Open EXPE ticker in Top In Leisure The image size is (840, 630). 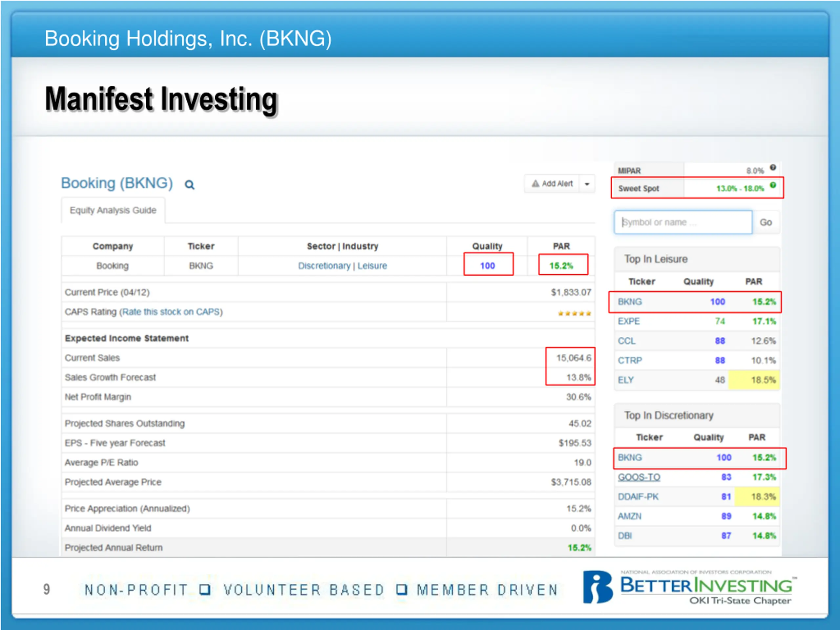[x=628, y=321]
